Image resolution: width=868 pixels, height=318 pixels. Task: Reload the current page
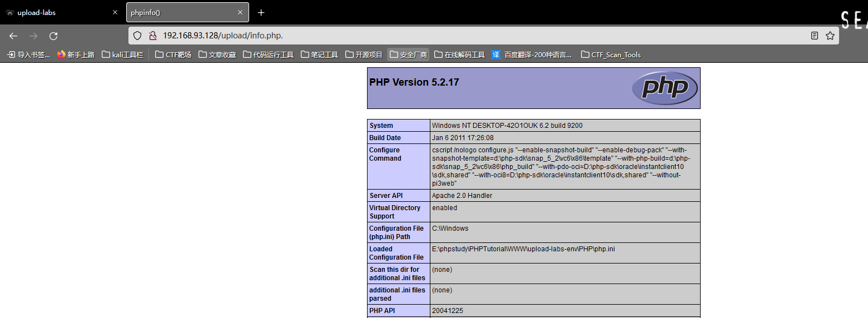tap(53, 36)
